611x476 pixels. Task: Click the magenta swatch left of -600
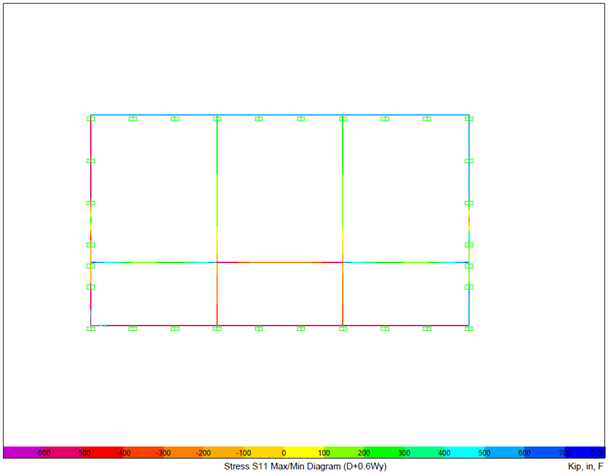[23, 452]
